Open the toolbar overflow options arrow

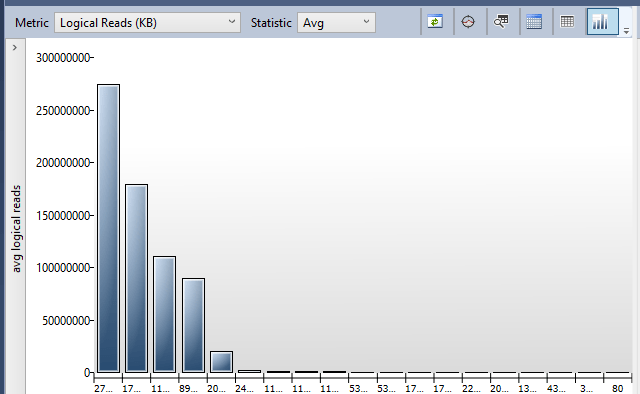coord(626,31)
